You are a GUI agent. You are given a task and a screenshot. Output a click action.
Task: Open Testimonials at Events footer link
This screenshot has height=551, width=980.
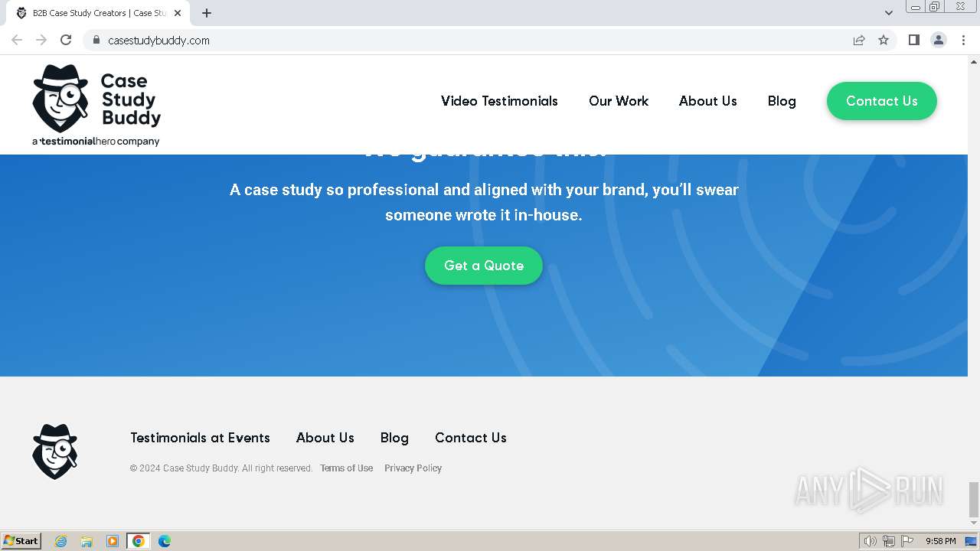point(200,438)
